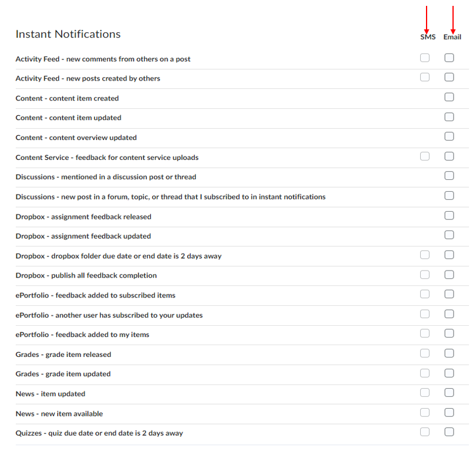This screenshot has height=451, width=476.
Task: Check Email for Discussions mentioned in post
Action: click(450, 175)
